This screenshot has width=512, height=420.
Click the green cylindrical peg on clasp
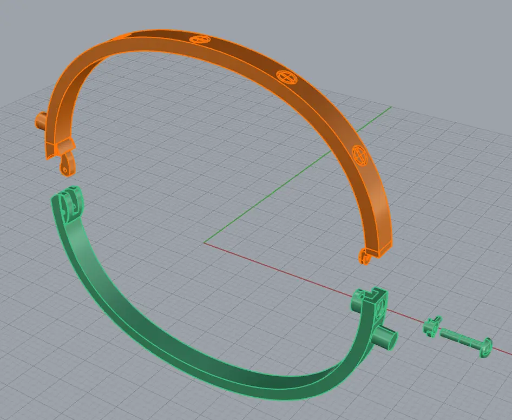(x=386, y=338)
